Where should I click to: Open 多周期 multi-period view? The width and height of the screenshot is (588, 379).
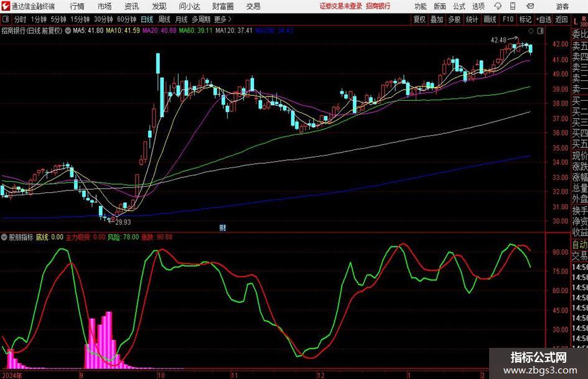point(201,19)
